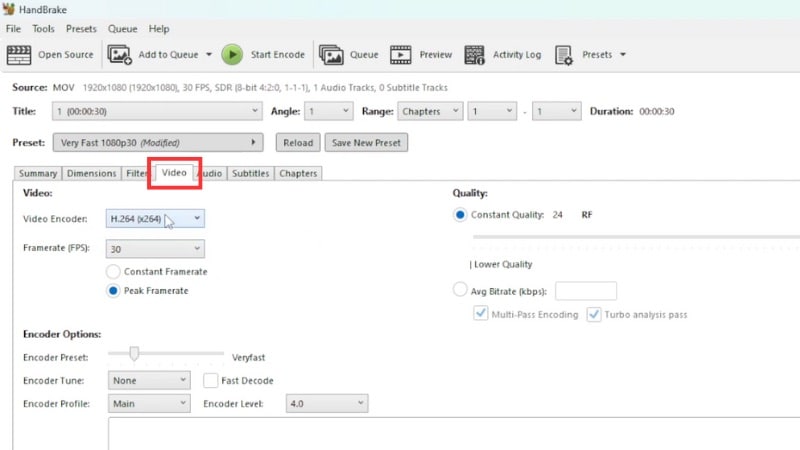Open the Help menu
Screen dimensions: 800x450
click(x=159, y=29)
